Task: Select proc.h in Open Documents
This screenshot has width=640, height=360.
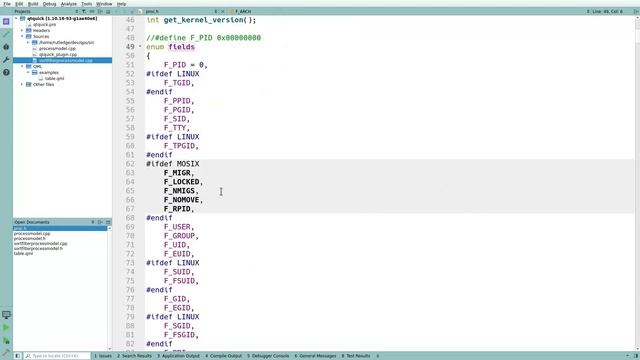Action: [x=60, y=228]
